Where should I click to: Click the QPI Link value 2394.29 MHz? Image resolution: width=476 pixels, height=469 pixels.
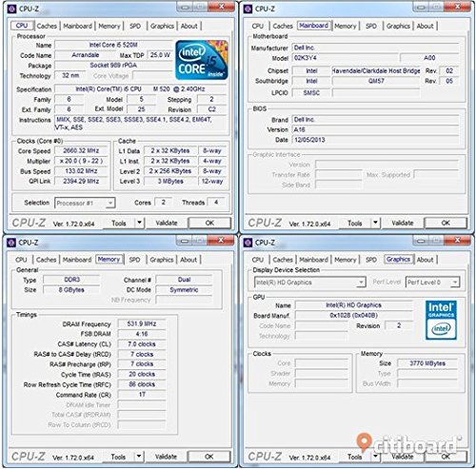[81, 181]
